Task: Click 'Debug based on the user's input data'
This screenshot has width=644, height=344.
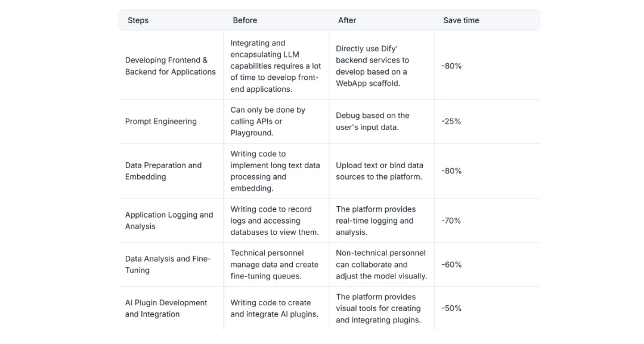Action: pyautogui.click(x=373, y=122)
